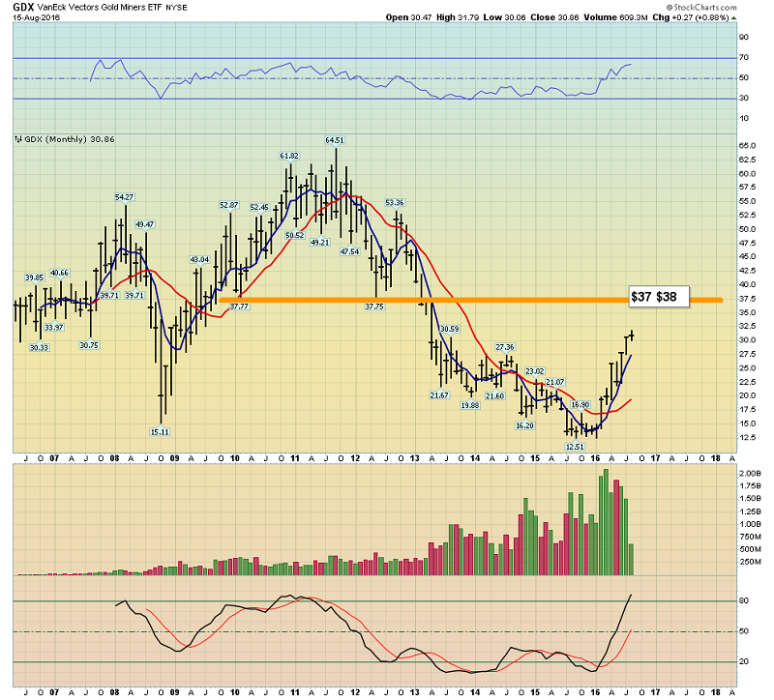Click the 64.51 peak price label

(x=334, y=140)
